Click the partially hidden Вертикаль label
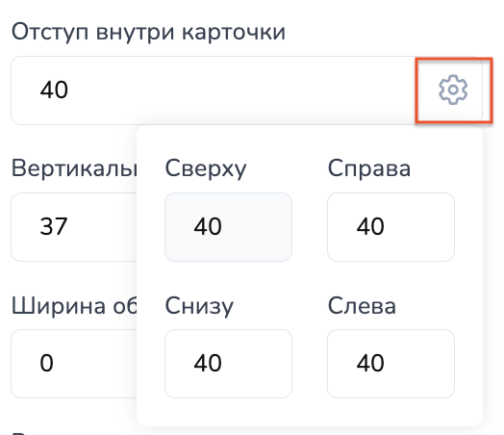 coord(74,168)
